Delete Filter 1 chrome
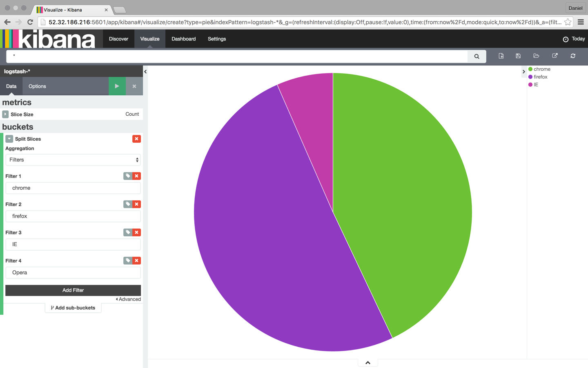 [137, 176]
